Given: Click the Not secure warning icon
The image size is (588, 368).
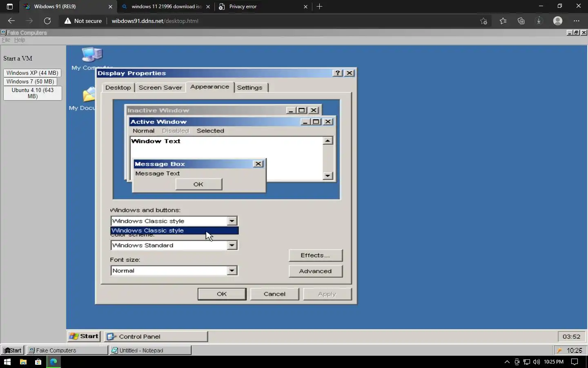Looking at the screenshot, I should pyautogui.click(x=68, y=21).
